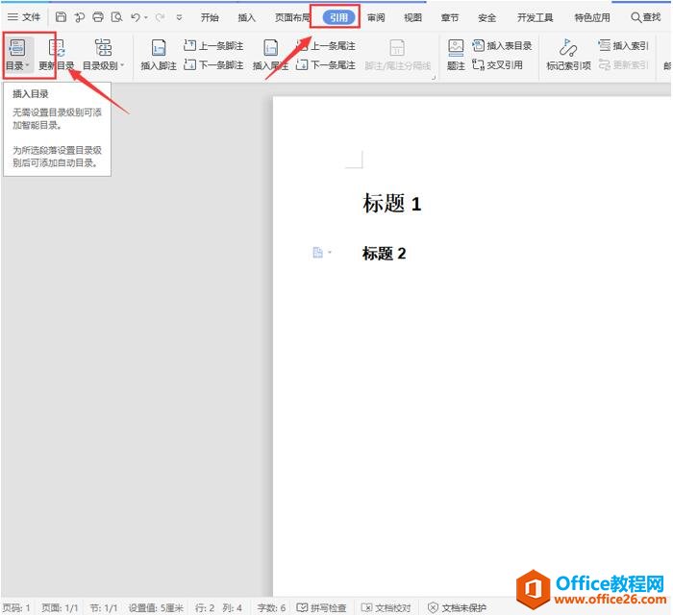Click the 标题 1 heading text

tap(392, 204)
